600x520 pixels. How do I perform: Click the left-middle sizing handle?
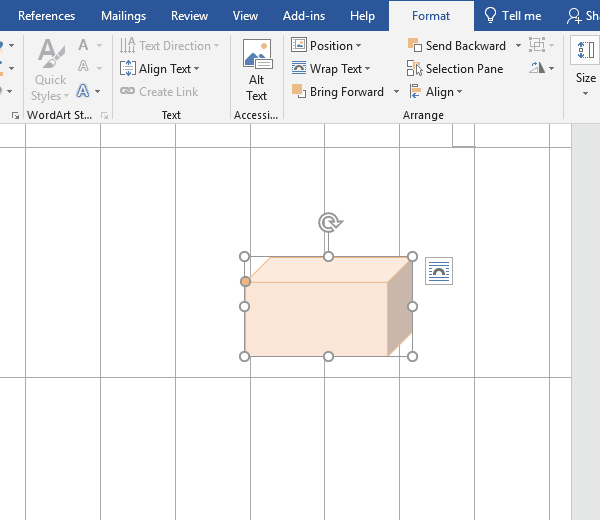245,306
